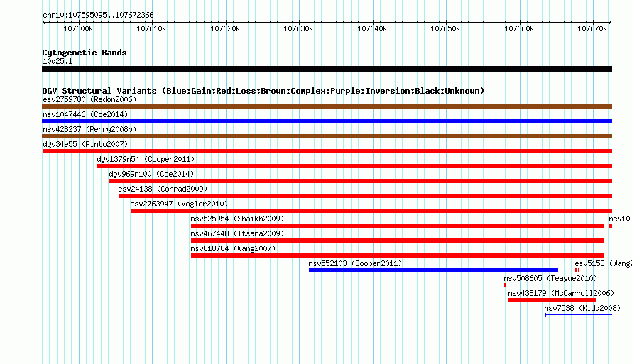Click the red nsv818784 loss bar
This screenshot has height=364, width=632.
click(x=398, y=255)
